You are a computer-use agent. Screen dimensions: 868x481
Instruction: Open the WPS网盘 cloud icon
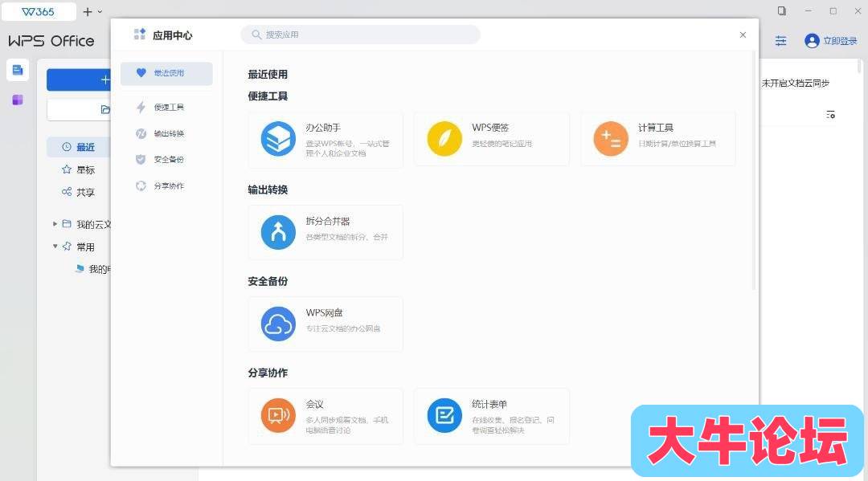278,324
